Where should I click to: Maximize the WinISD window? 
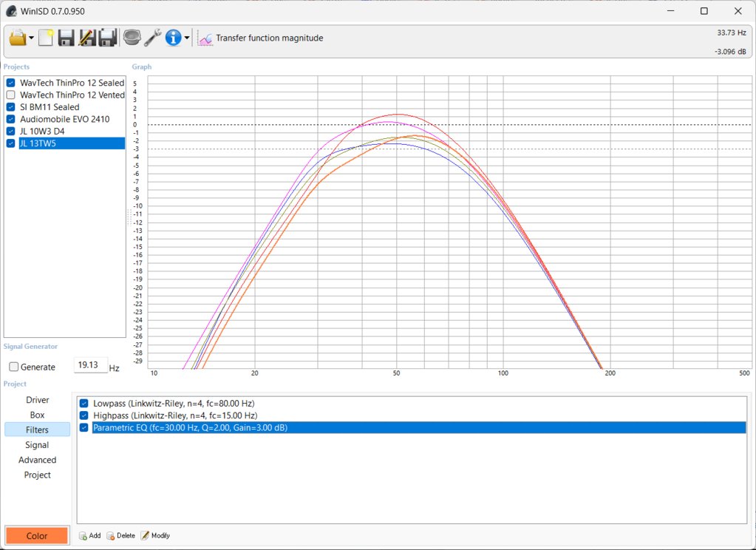pyautogui.click(x=704, y=11)
